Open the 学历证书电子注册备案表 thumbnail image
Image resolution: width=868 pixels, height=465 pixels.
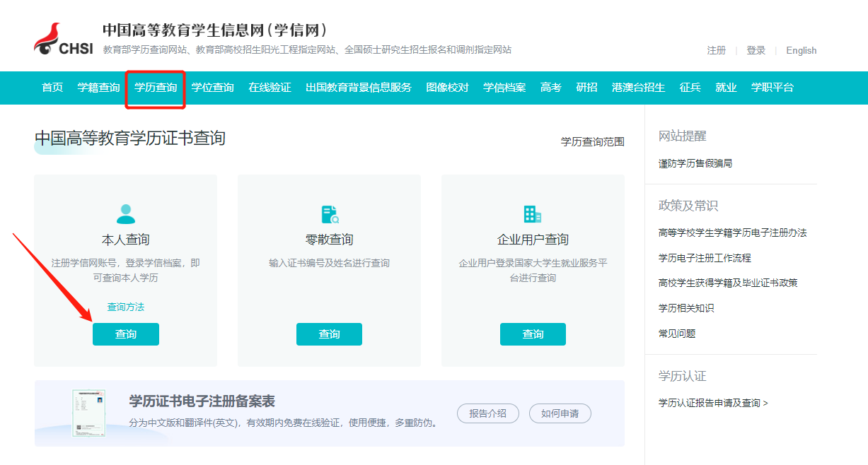point(89,413)
